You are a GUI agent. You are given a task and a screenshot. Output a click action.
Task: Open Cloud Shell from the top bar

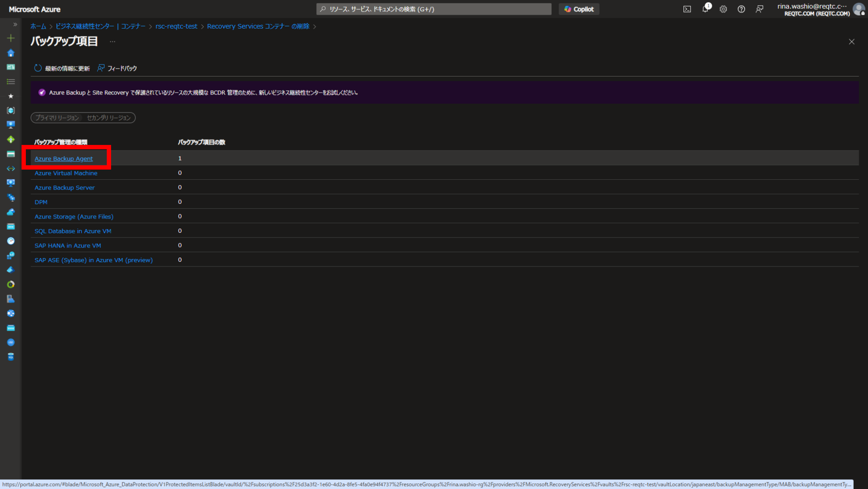pos(687,9)
